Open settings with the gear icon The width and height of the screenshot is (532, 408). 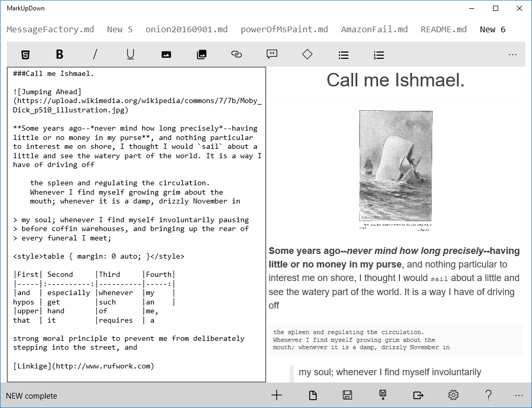tap(453, 395)
